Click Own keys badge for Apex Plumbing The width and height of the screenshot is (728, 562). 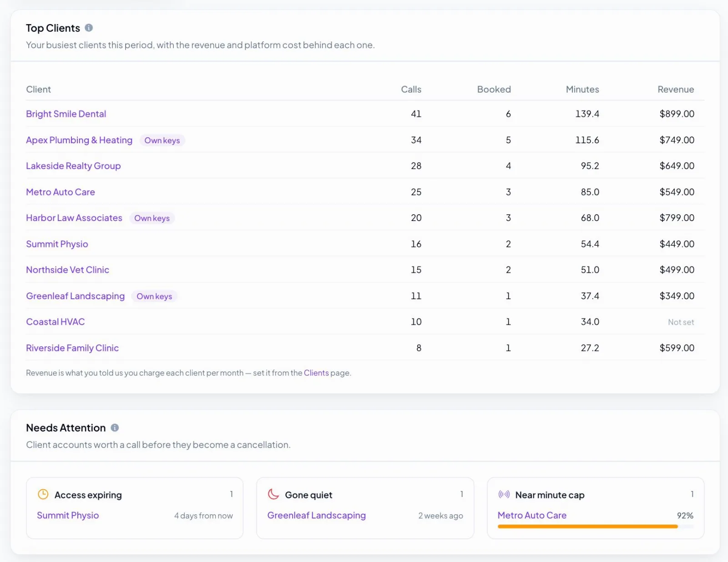pos(162,140)
